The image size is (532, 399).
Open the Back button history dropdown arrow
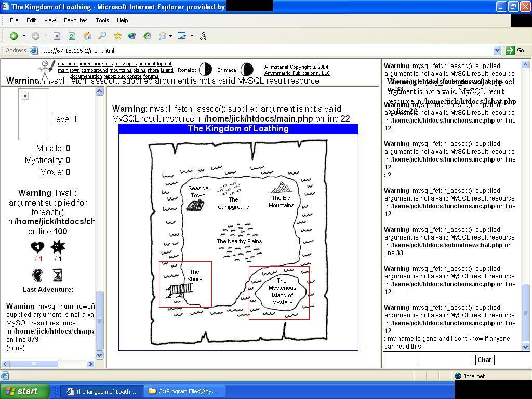(x=24, y=36)
